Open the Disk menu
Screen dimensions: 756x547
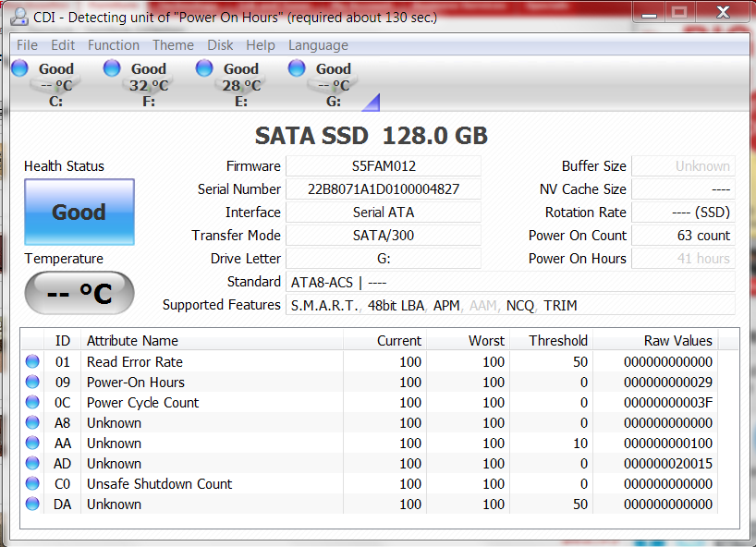pos(220,45)
